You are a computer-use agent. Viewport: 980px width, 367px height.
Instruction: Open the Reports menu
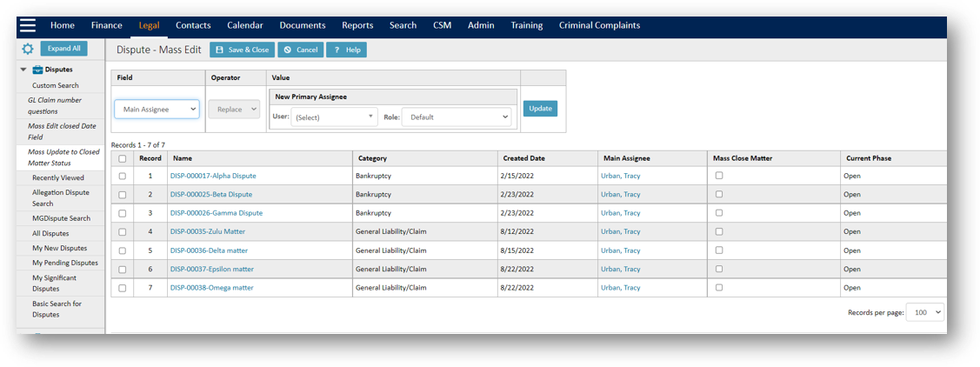(x=357, y=25)
